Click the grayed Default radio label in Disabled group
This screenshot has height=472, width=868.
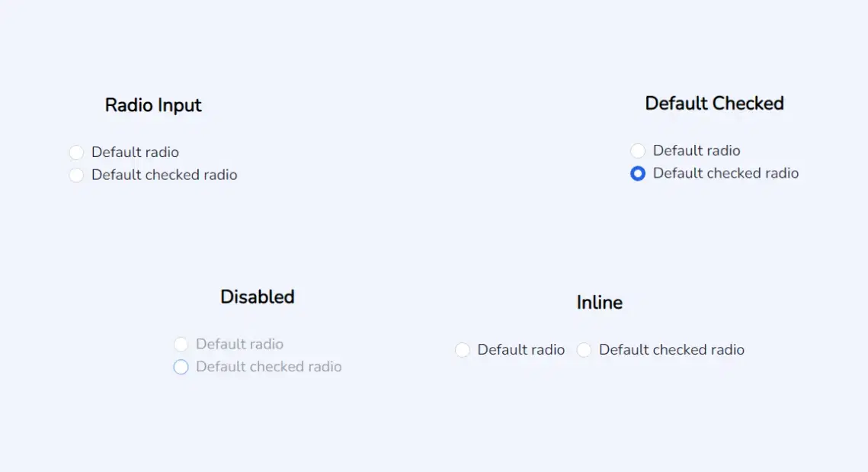239,344
